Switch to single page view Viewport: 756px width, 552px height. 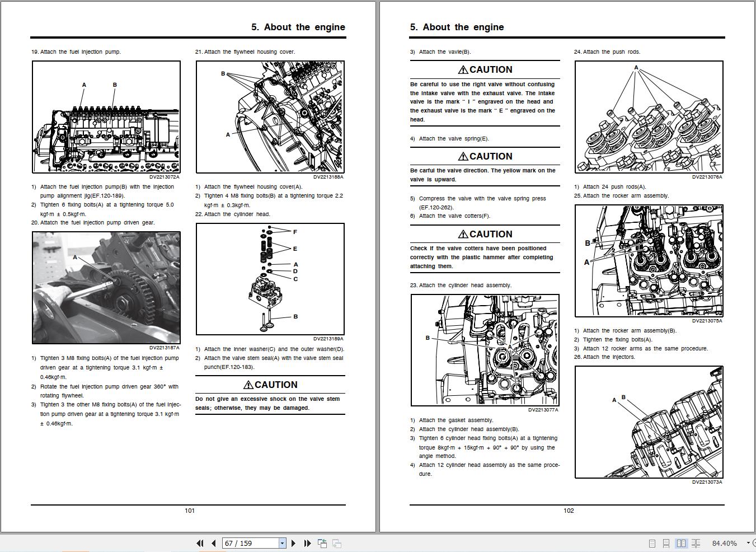652,543
